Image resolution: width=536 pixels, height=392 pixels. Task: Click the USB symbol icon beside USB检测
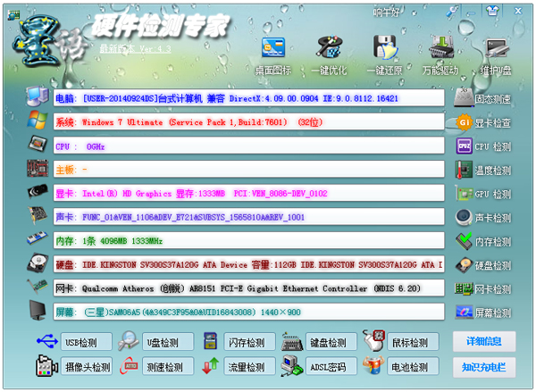point(47,341)
